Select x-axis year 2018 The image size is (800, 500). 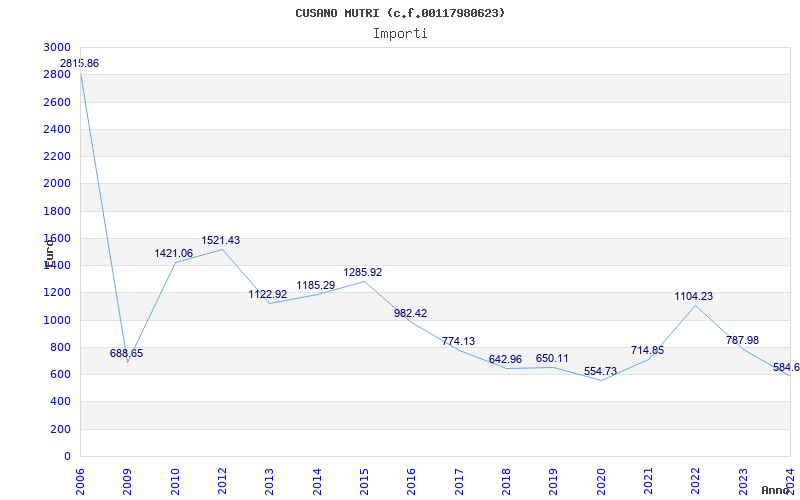point(506,482)
